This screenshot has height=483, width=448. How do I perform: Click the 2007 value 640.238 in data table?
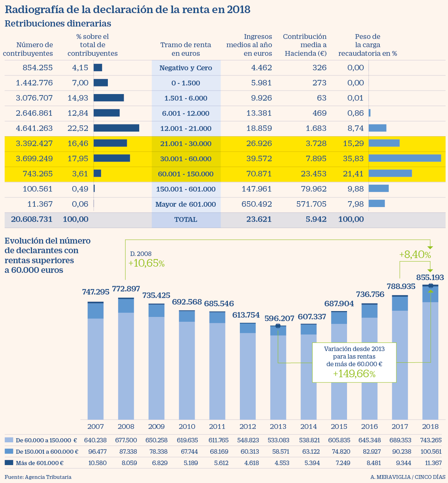(x=95, y=440)
